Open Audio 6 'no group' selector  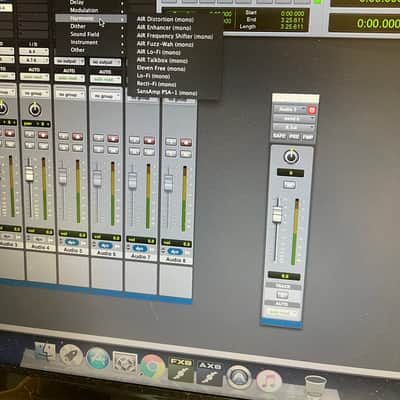(105, 96)
